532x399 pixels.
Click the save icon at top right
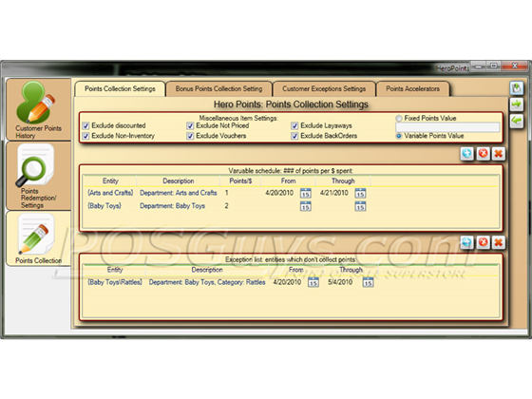[x=517, y=87]
